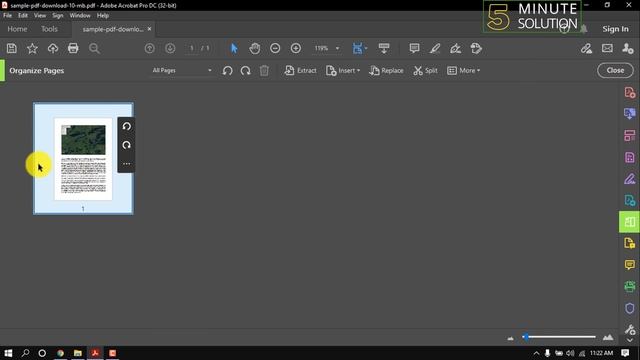Rotate pages clockwise in Organize toolbar
640x360 pixels.
click(245, 71)
